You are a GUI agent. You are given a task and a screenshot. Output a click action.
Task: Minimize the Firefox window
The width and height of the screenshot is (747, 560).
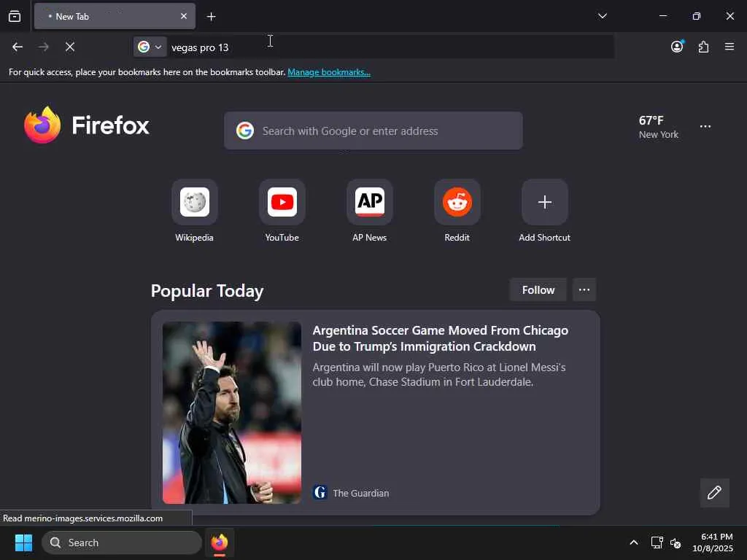pos(662,16)
